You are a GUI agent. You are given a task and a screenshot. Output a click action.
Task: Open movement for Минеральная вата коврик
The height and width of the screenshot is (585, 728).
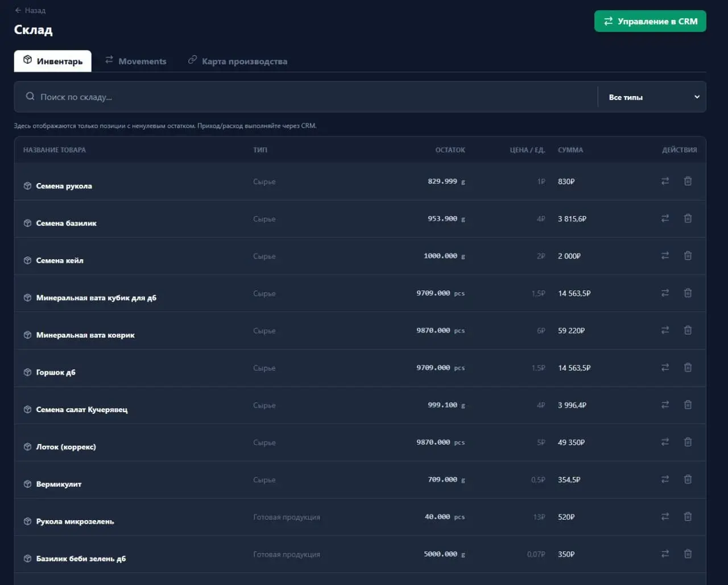pos(665,330)
